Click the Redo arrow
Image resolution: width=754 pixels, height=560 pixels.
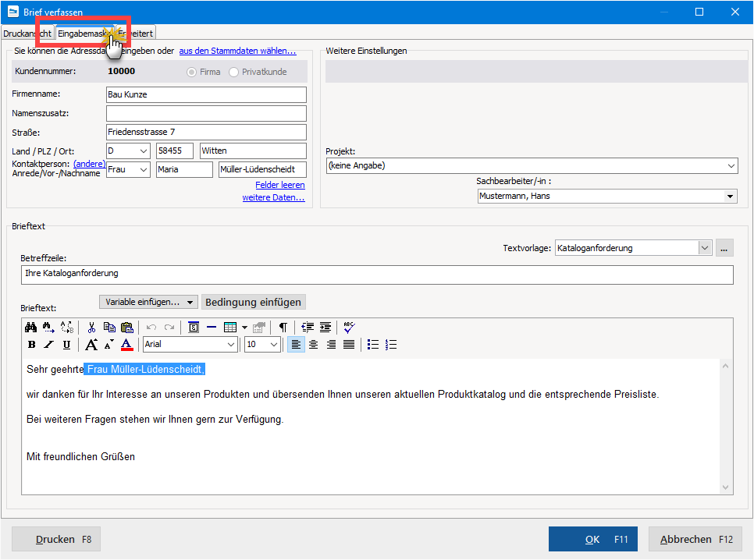169,328
